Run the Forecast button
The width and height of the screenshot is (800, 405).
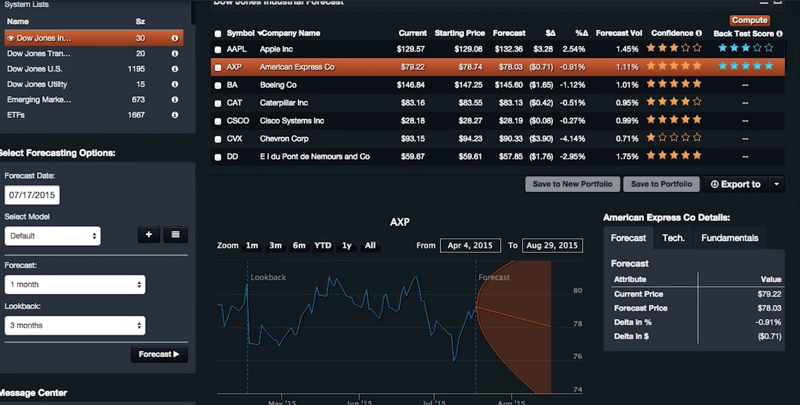click(159, 355)
